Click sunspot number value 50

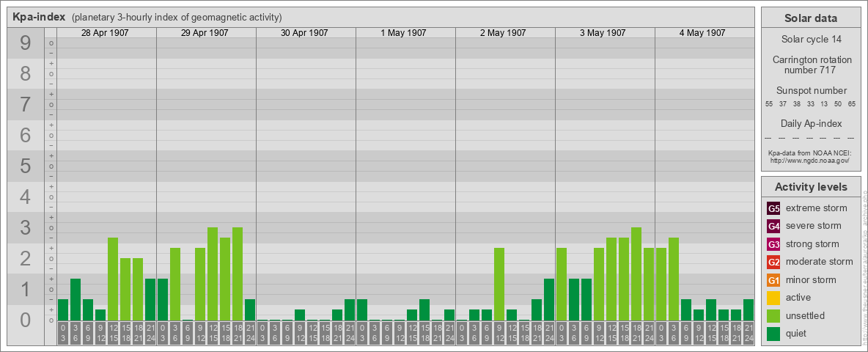pos(838,104)
